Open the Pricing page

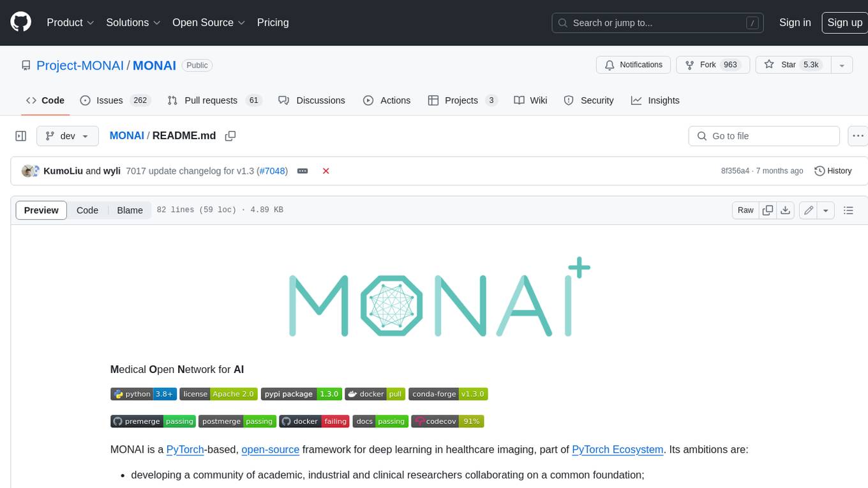click(273, 22)
